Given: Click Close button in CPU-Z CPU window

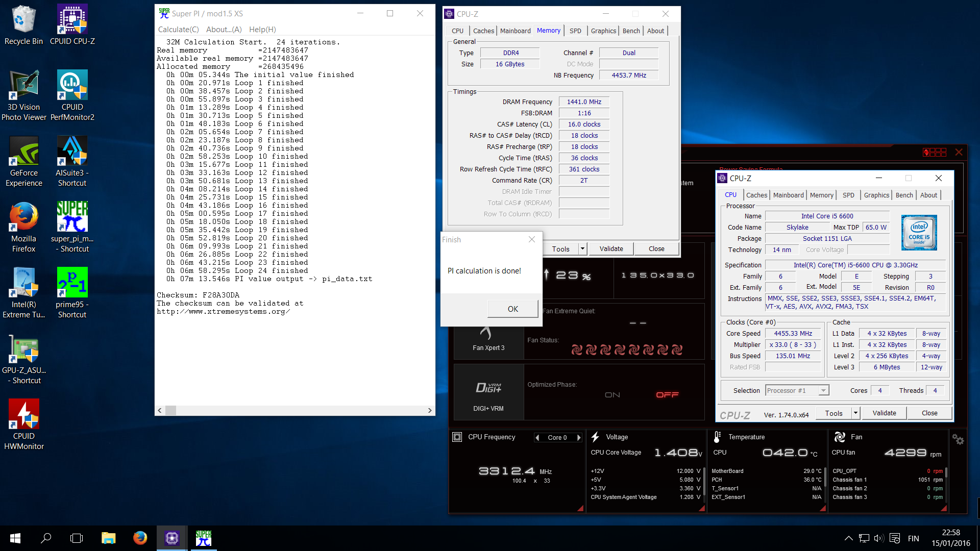Looking at the screenshot, I should [929, 413].
